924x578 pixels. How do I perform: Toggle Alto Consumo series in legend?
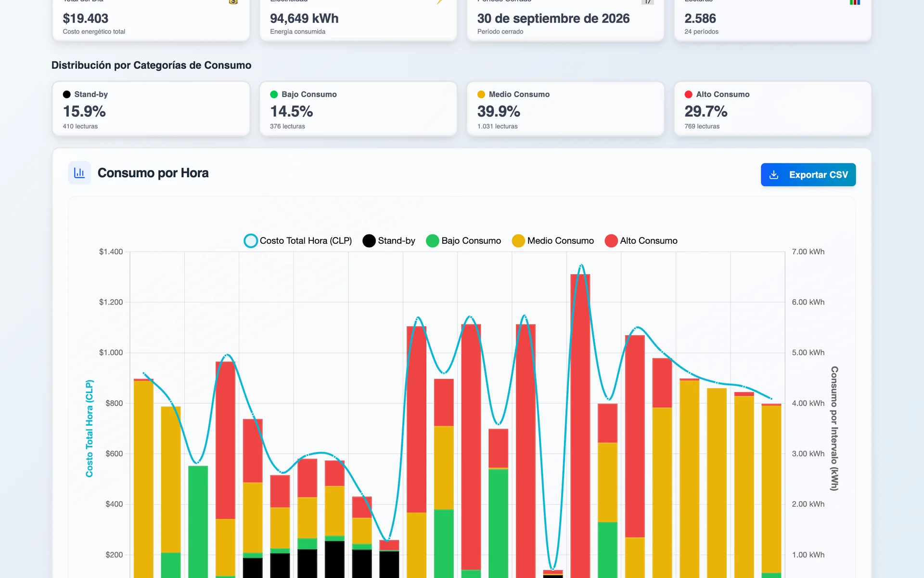pos(641,241)
